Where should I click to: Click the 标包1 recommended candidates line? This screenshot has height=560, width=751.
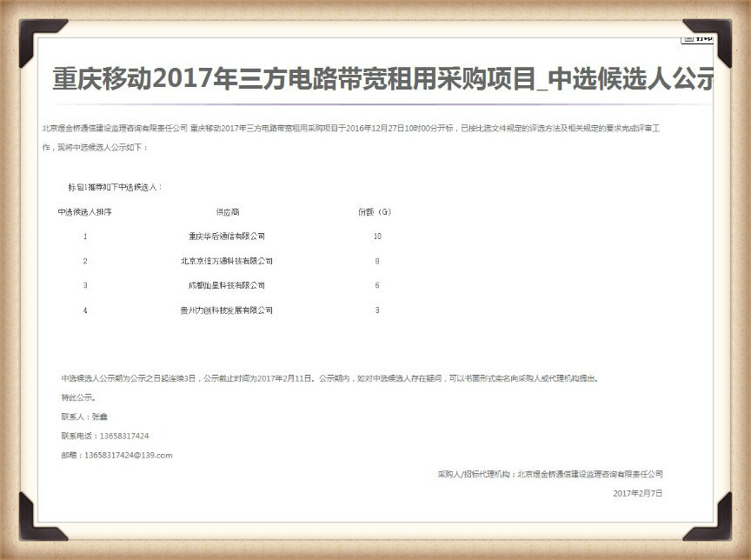[x=115, y=187]
